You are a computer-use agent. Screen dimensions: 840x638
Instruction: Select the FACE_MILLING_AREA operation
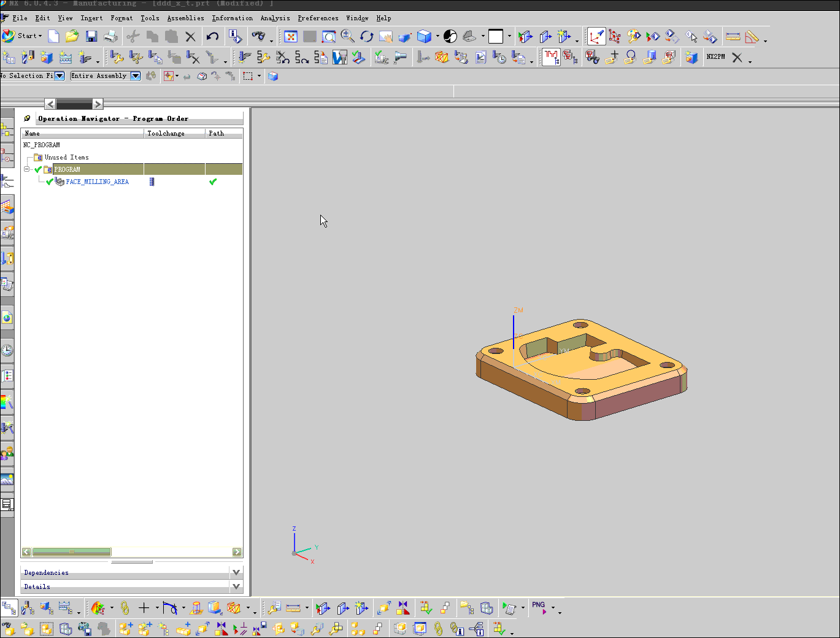click(x=97, y=182)
